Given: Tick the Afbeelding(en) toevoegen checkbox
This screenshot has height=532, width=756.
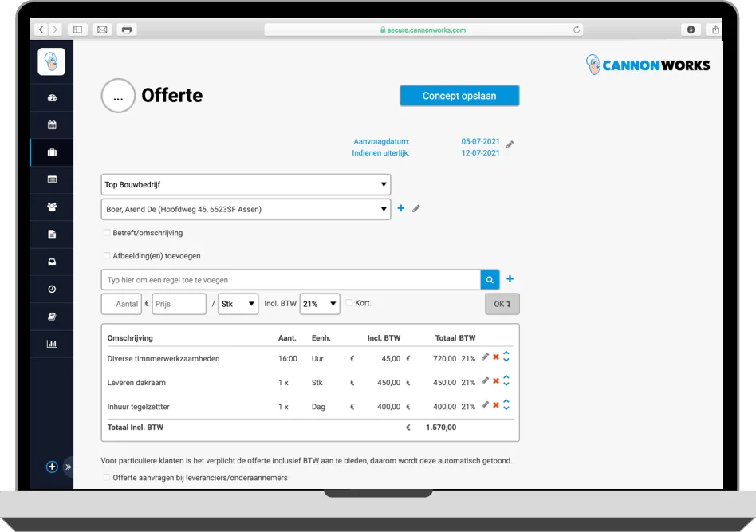Looking at the screenshot, I should (107, 256).
